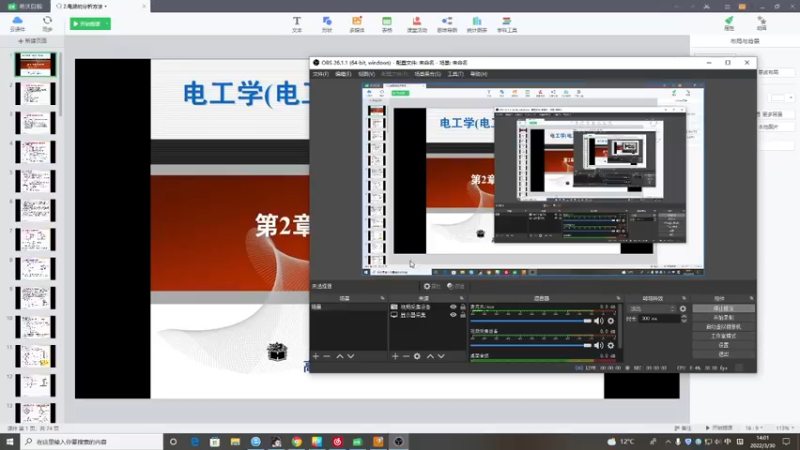This screenshot has height=450, width=800.
Task: Open the statistics chart icon
Action: (x=477, y=24)
